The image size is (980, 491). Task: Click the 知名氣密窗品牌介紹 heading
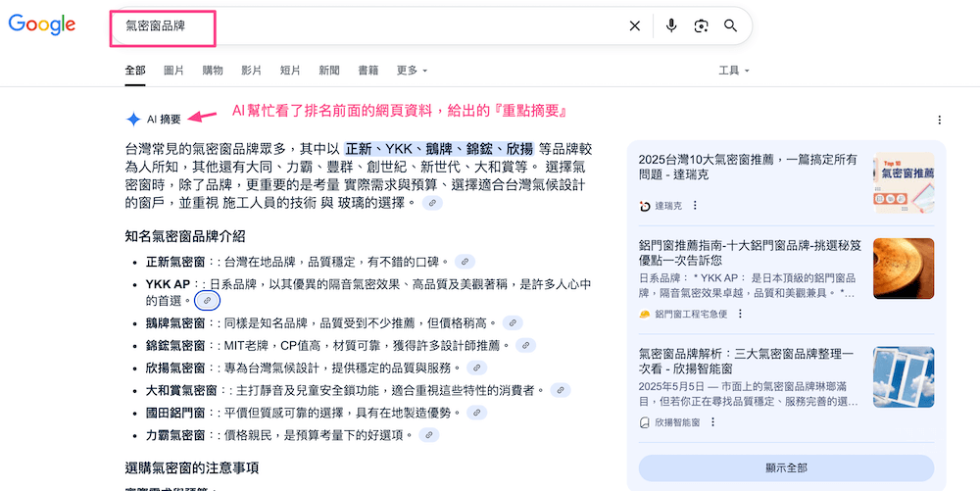click(x=185, y=236)
